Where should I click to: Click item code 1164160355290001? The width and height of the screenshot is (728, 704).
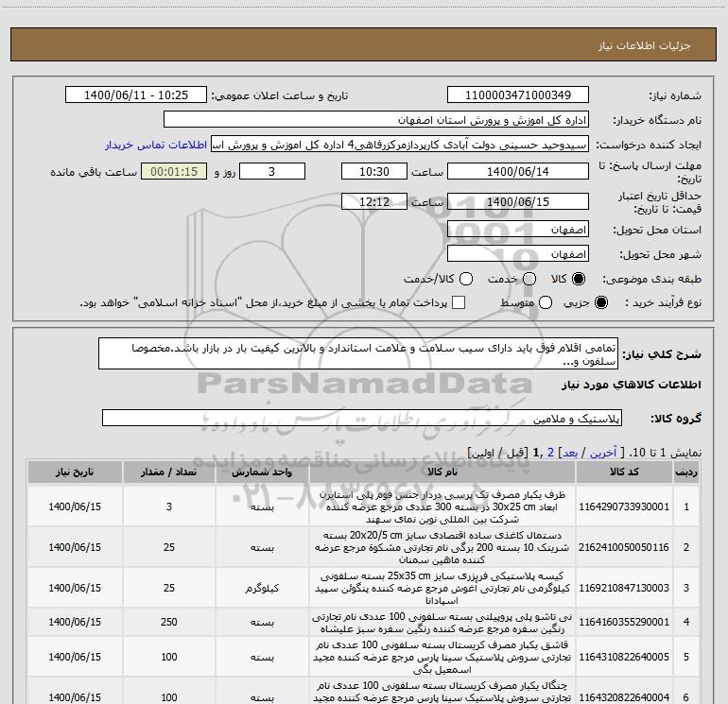point(624,622)
